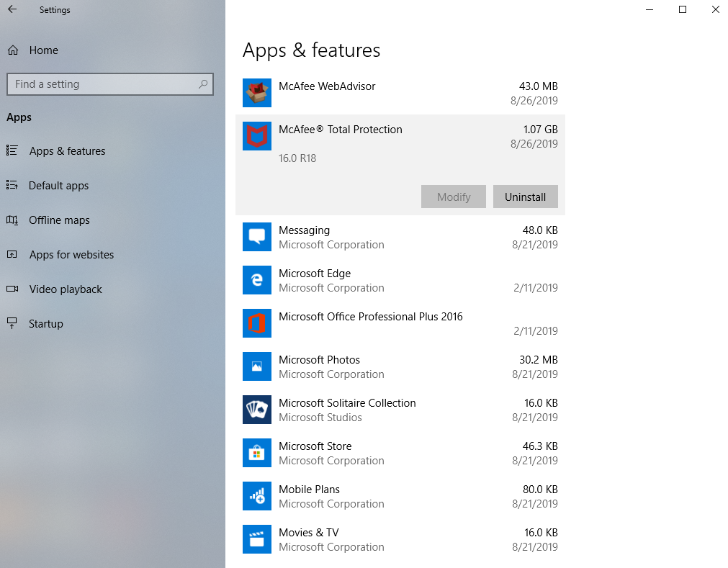This screenshot has width=728, height=568.
Task: Click the Mobile Plans app icon
Action: 257,495
